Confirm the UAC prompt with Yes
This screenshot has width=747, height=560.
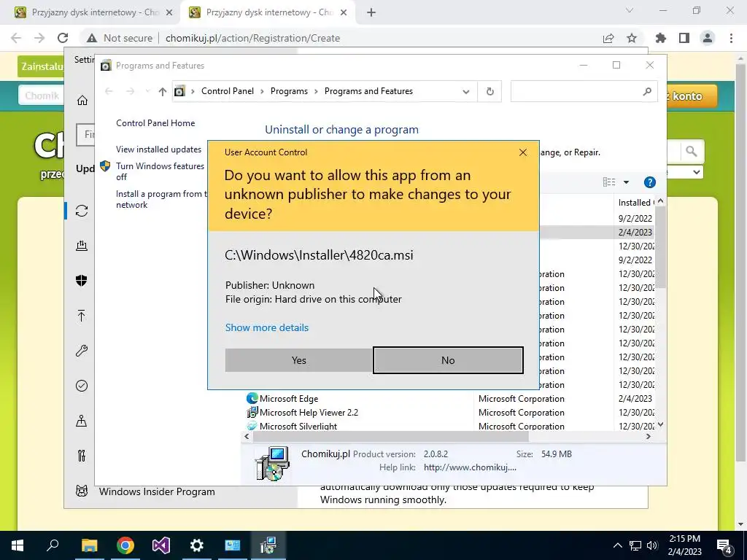tap(298, 360)
